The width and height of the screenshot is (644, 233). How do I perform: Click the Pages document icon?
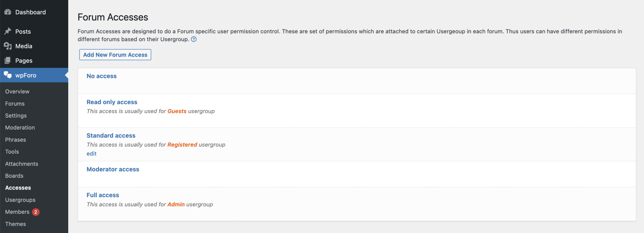tap(8, 60)
